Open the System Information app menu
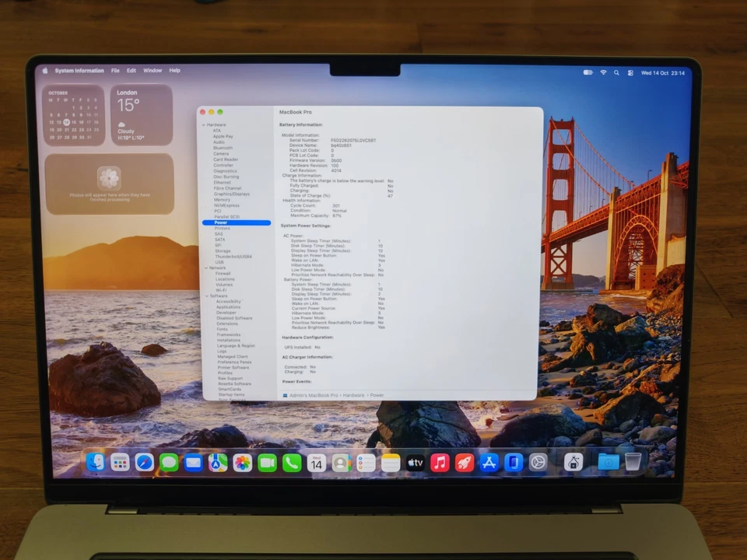This screenshot has height=560, width=747. pos(79,71)
